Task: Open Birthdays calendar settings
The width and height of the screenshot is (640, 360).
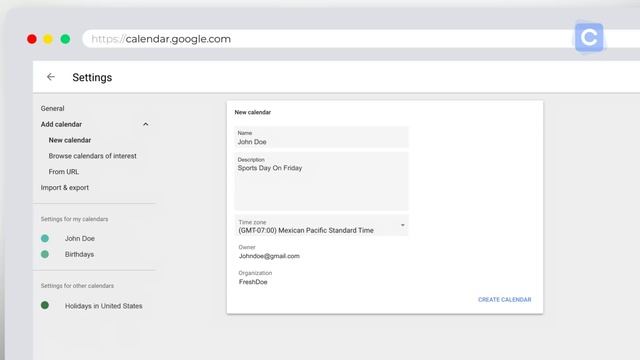Action: [79, 254]
